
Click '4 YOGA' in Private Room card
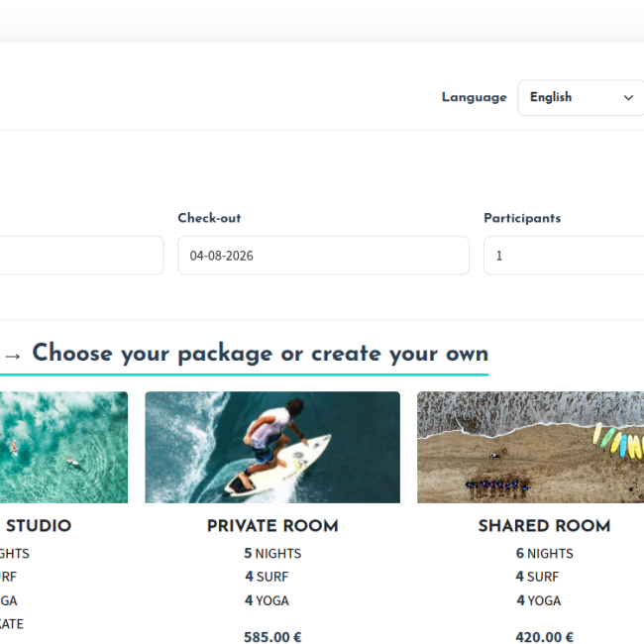pos(267,600)
